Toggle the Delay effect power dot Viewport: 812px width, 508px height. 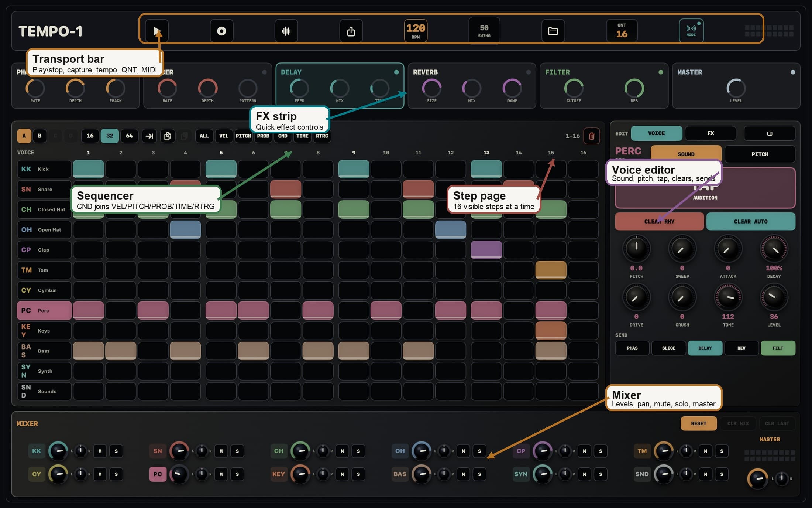(396, 72)
